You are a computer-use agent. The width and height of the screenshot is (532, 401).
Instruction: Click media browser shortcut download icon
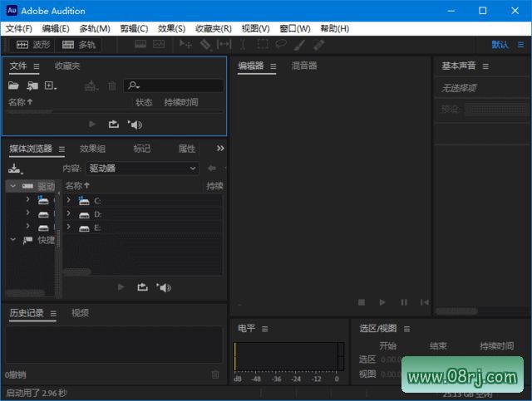tap(15, 169)
